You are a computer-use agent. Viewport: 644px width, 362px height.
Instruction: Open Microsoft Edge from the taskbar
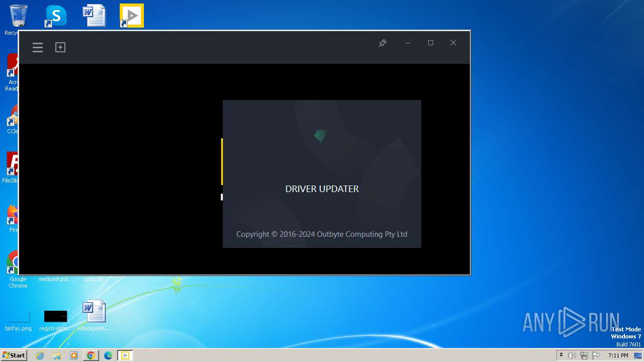(108, 355)
